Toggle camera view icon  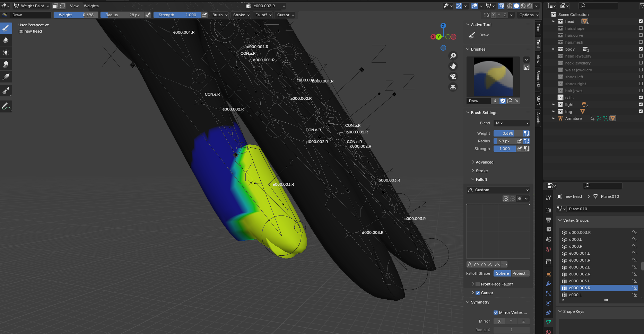[453, 77]
